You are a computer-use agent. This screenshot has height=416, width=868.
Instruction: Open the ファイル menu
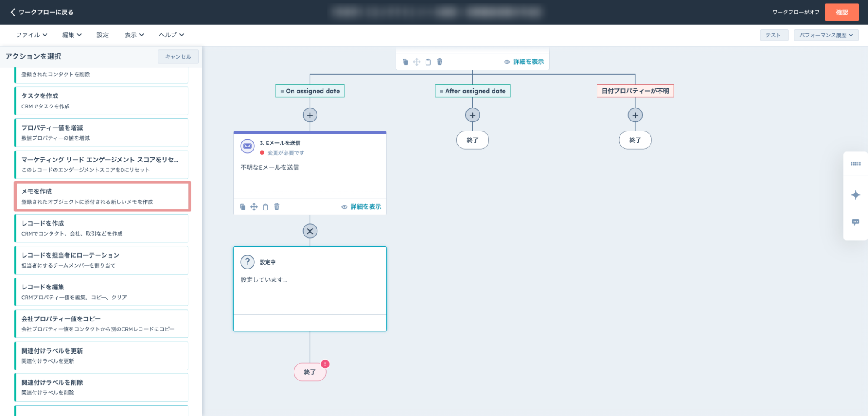pyautogui.click(x=32, y=35)
